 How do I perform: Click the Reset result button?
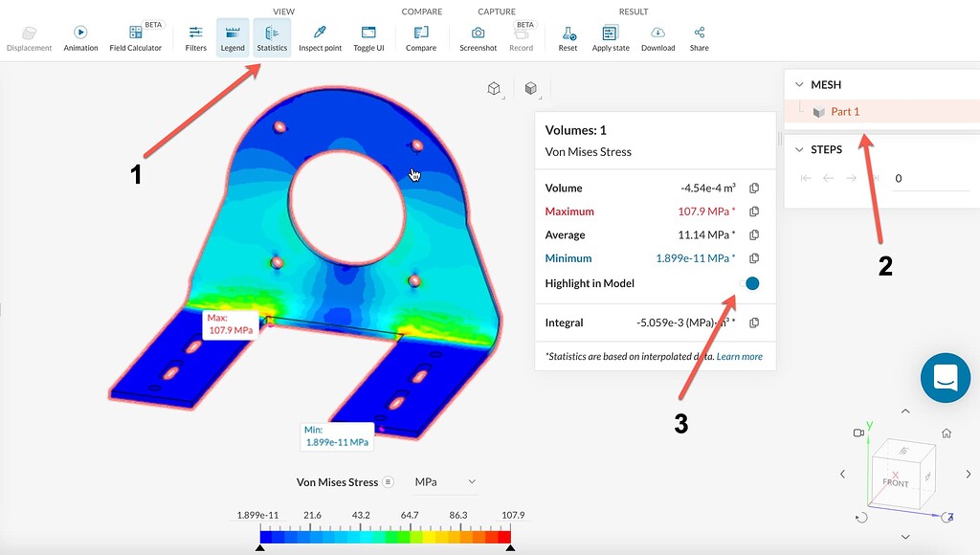click(x=568, y=37)
